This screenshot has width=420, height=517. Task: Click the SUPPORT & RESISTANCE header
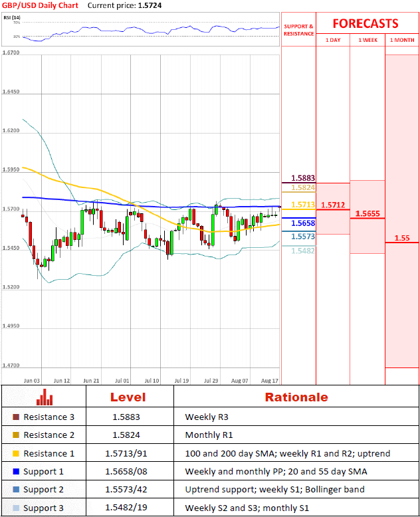click(x=298, y=30)
